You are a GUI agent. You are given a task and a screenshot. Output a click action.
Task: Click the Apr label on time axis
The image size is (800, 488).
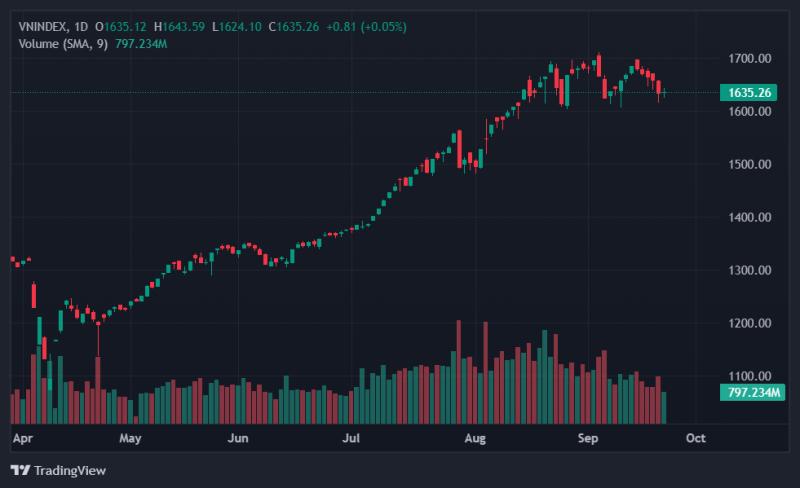pyautogui.click(x=23, y=438)
